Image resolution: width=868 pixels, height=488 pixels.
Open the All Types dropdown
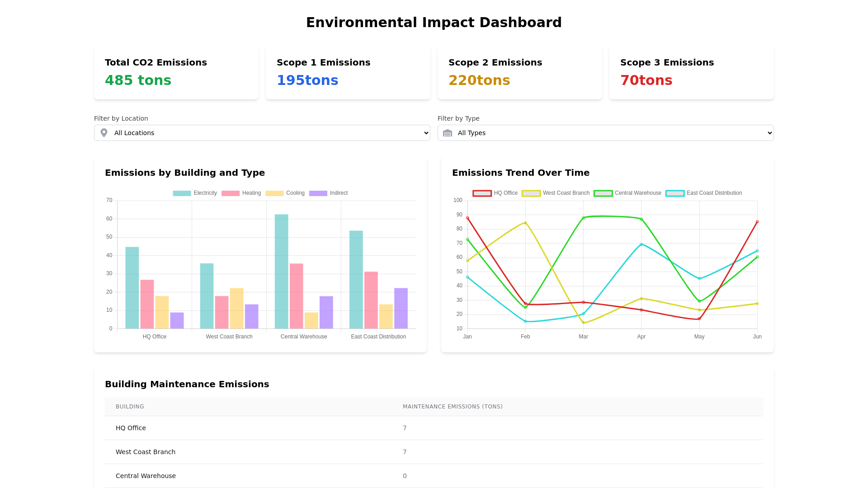606,133
